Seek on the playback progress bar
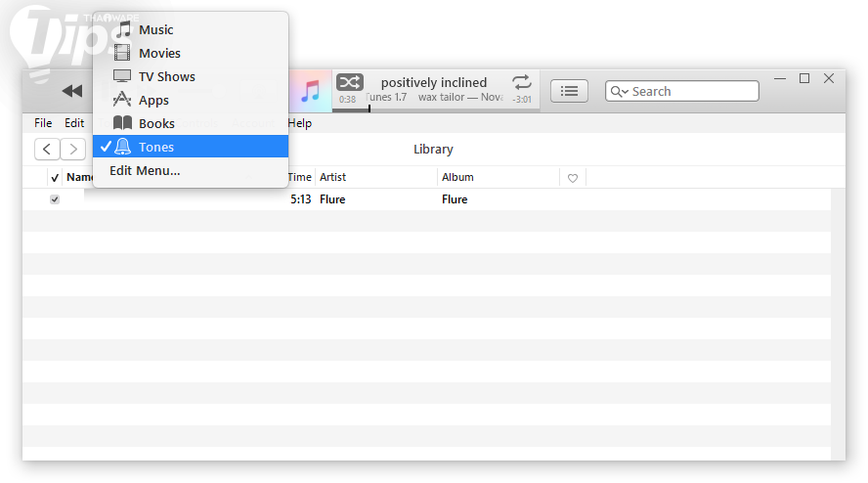 436,110
